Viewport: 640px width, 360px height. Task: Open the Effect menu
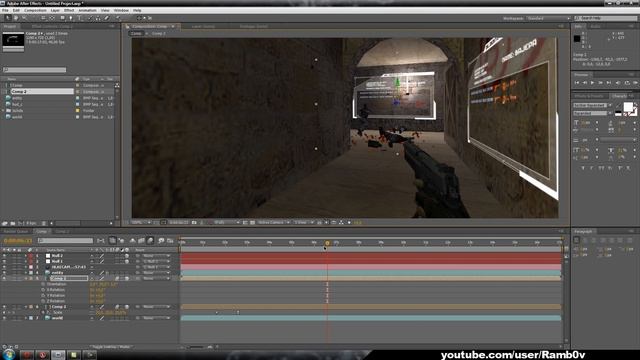point(69,10)
